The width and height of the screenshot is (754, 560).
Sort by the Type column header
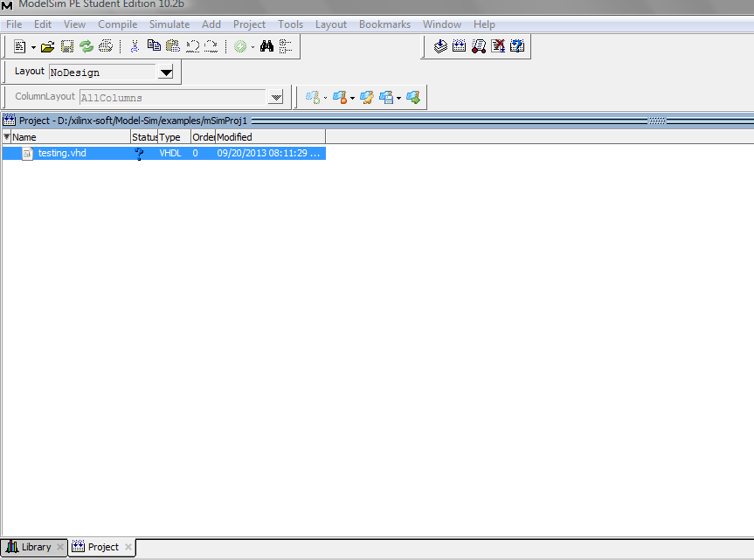point(175,137)
